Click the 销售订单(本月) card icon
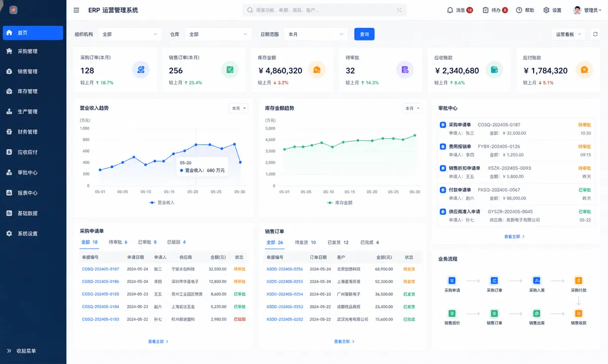 [230, 69]
